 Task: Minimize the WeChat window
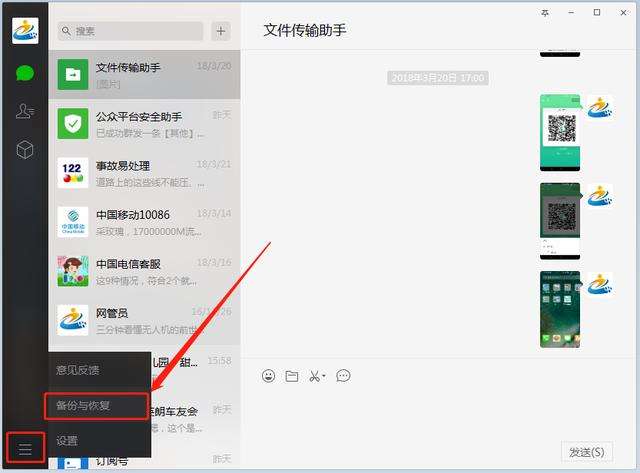571,13
